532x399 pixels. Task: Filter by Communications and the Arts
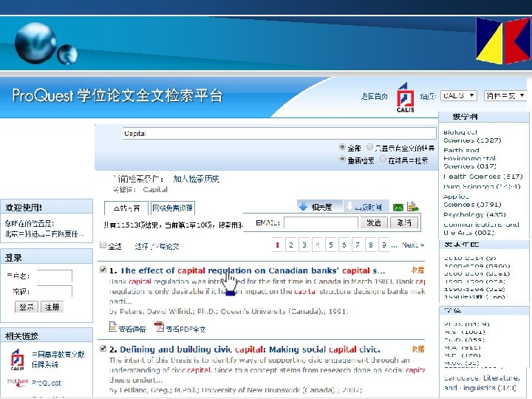481,228
